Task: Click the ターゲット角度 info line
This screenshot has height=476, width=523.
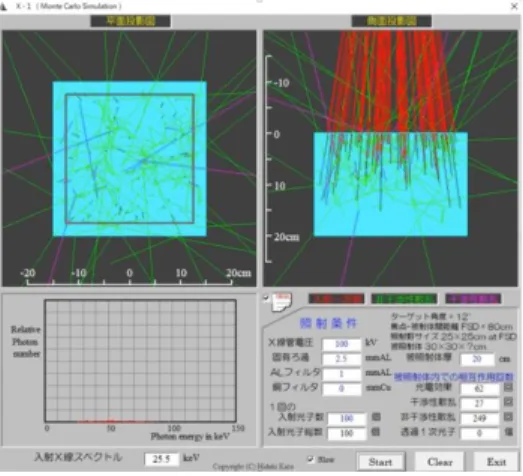Action: coord(431,317)
